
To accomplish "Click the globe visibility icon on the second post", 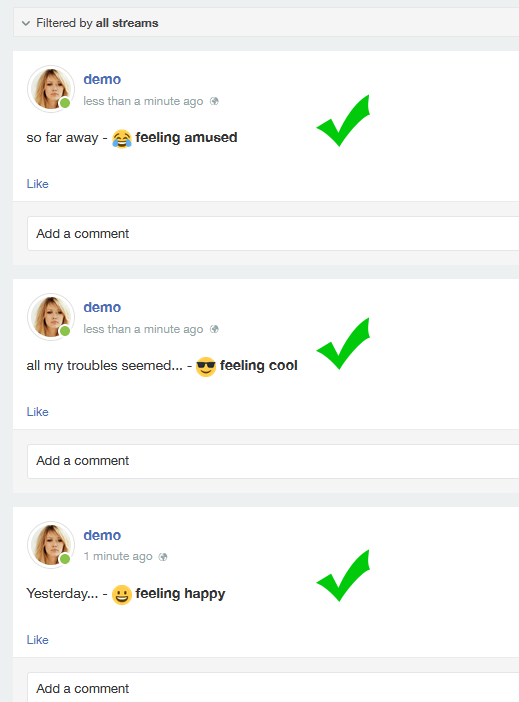I will point(214,329).
